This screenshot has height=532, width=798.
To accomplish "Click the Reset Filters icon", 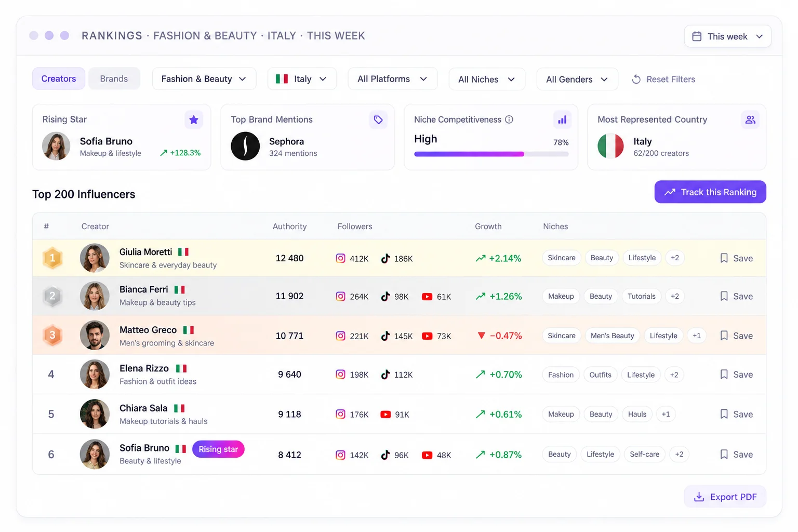I will click(636, 79).
